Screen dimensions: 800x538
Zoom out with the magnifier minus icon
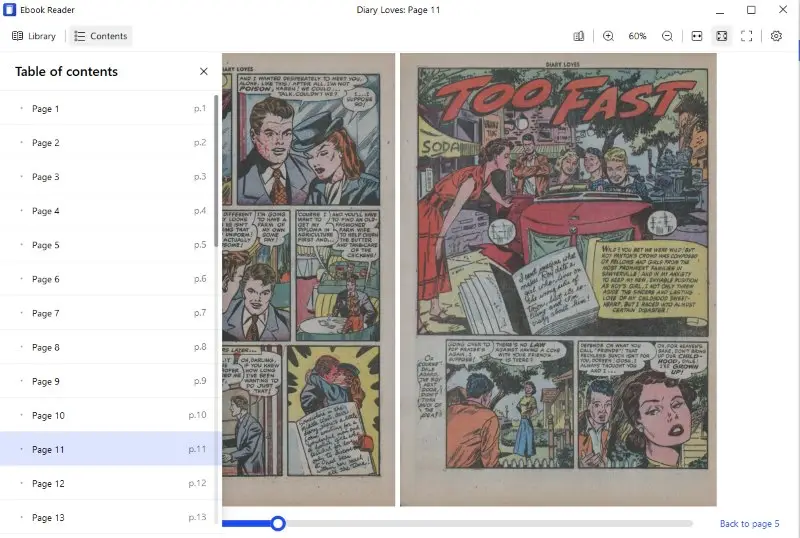667,36
